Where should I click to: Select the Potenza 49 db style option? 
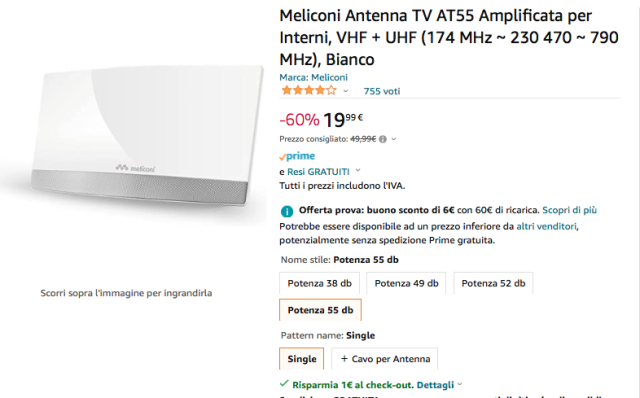[x=406, y=283]
